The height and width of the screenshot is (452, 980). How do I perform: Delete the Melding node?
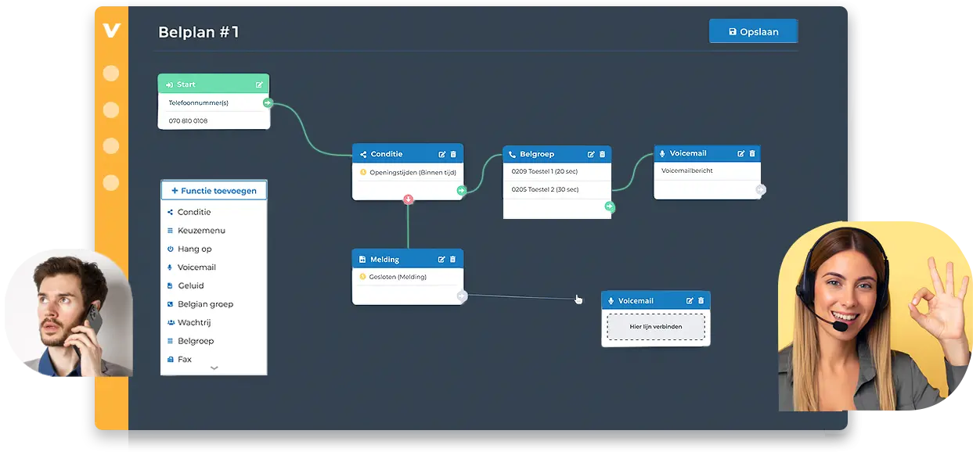[453, 259]
